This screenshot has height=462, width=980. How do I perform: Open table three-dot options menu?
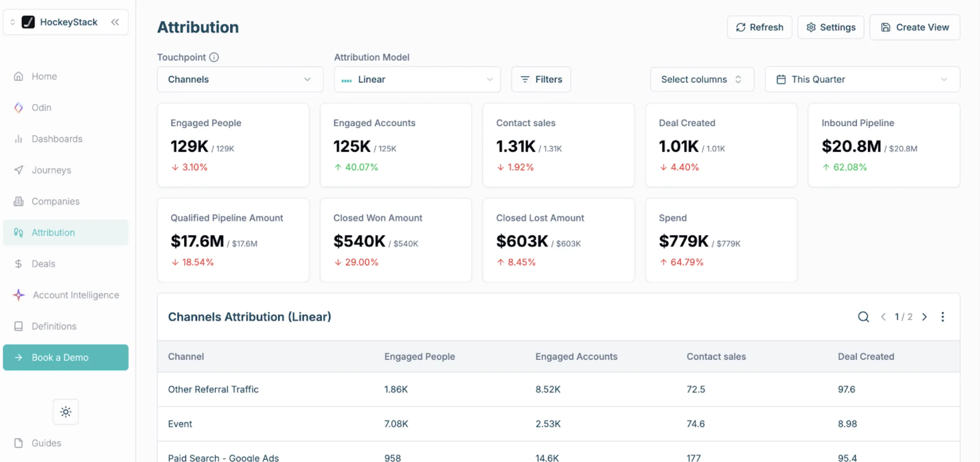click(x=942, y=317)
